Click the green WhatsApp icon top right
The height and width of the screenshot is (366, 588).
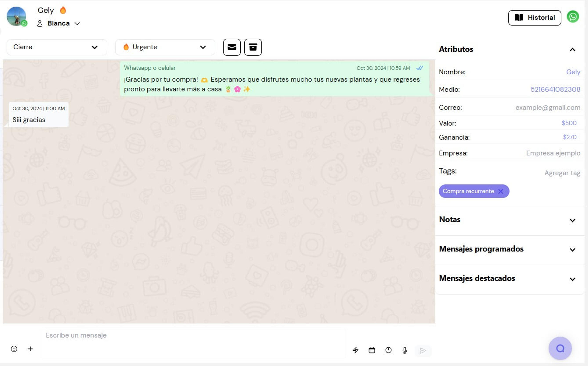click(x=573, y=17)
